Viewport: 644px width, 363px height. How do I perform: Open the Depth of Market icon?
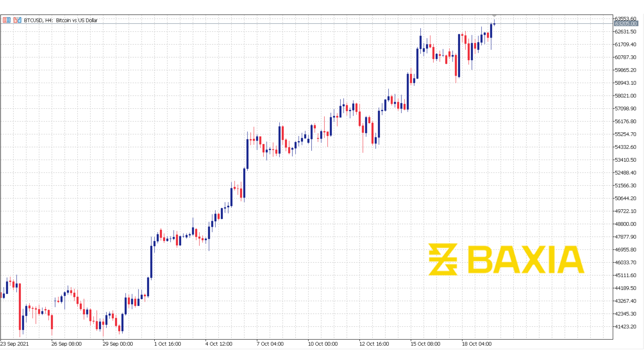[7, 20]
